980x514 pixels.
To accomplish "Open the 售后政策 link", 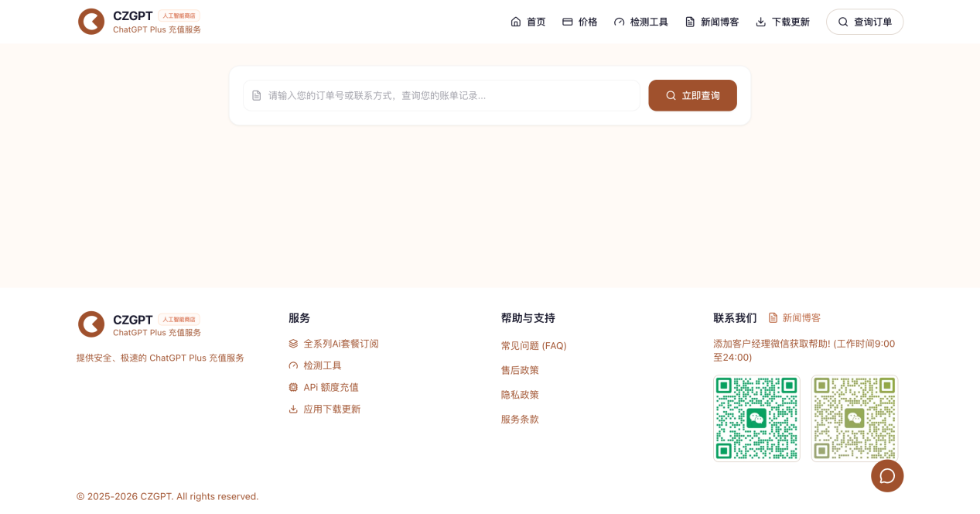I will pos(520,370).
